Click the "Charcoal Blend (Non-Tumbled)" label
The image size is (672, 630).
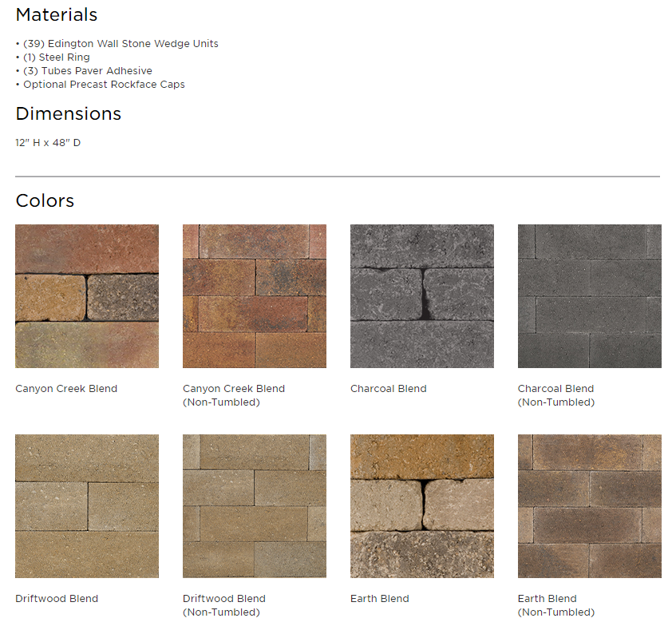pos(556,395)
